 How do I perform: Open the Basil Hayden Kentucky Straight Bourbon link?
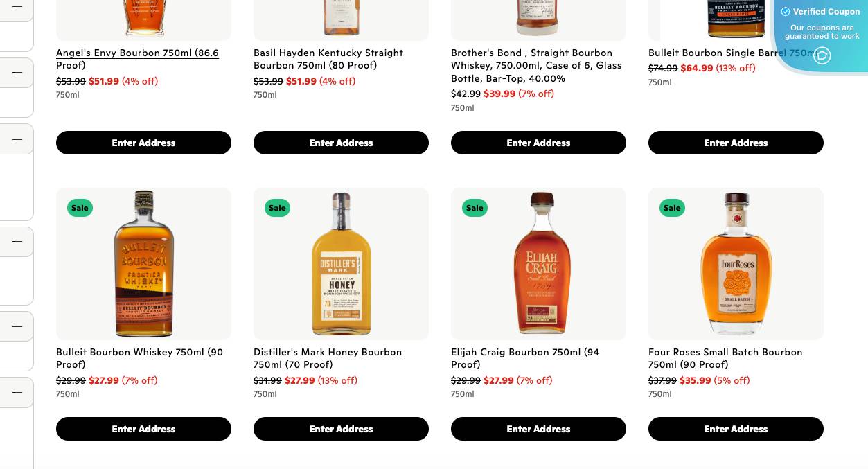click(x=328, y=59)
